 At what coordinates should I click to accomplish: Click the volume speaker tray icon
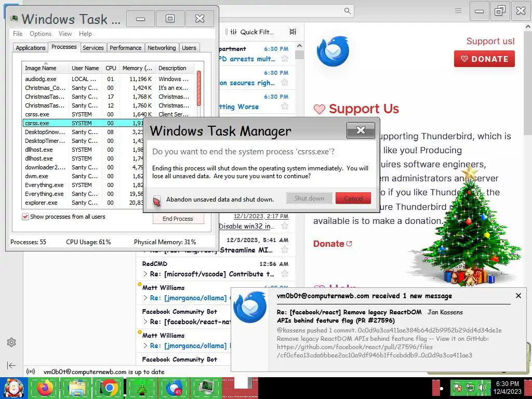click(x=482, y=388)
